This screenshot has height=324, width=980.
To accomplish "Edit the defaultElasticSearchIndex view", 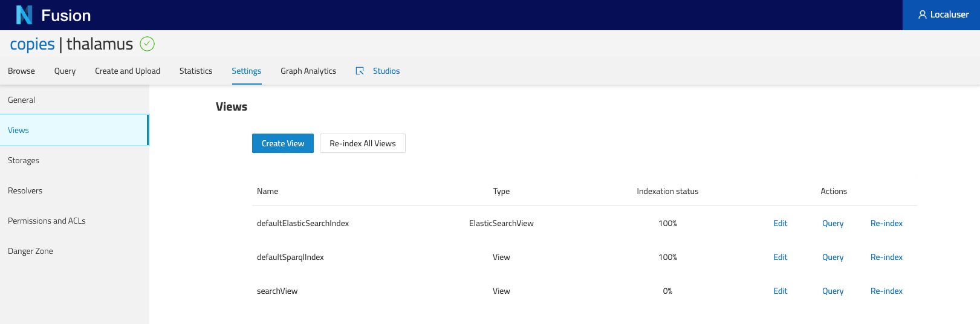I will click(x=780, y=223).
